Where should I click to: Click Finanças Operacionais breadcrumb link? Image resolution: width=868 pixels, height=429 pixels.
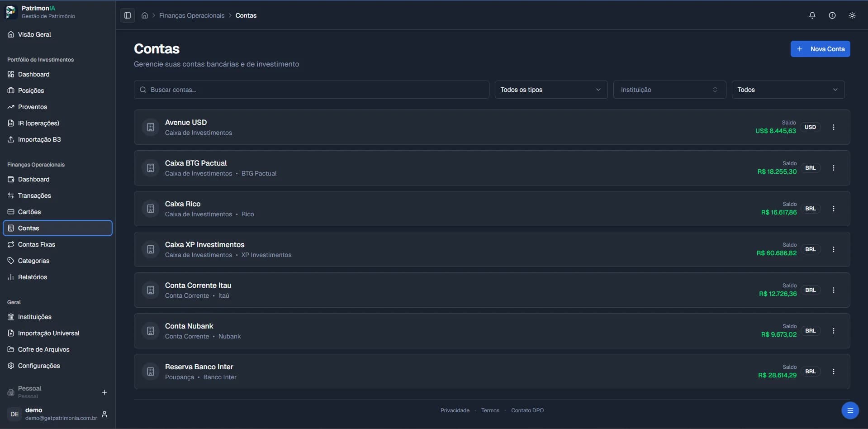point(192,15)
